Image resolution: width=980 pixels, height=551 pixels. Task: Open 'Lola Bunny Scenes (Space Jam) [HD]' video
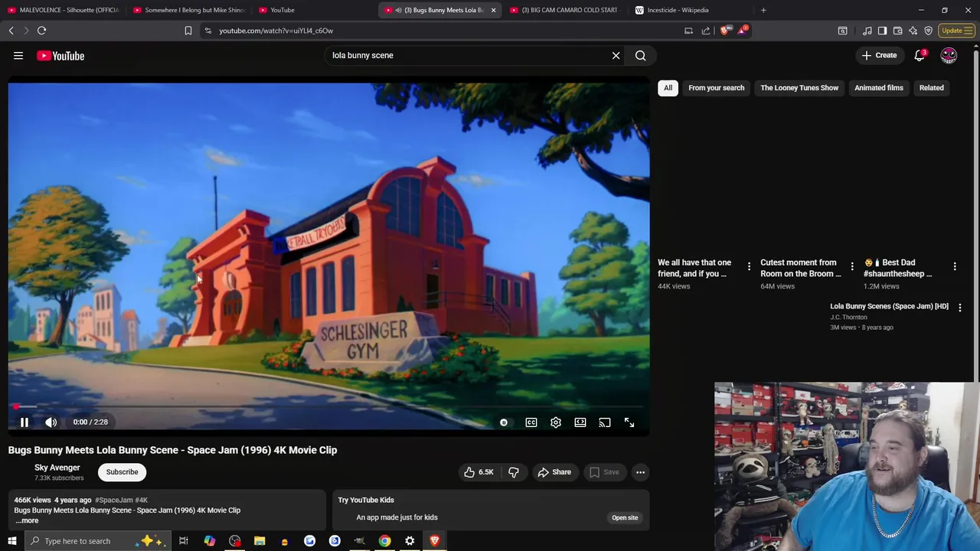[x=889, y=306]
